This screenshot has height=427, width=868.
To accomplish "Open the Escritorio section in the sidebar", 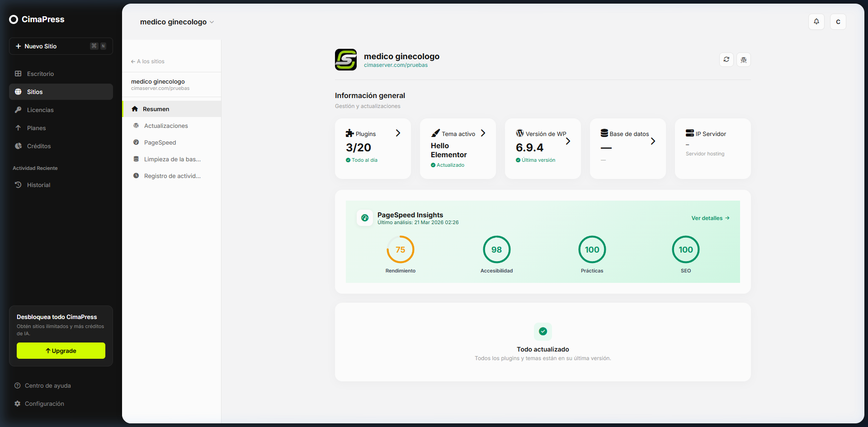I will pos(39,74).
